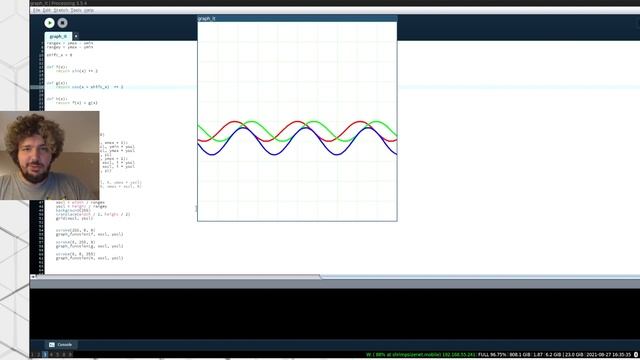Screen dimensions: 640x360
Task: Open the tab dropdown arrow beside graph_it
Action: (x=76, y=36)
